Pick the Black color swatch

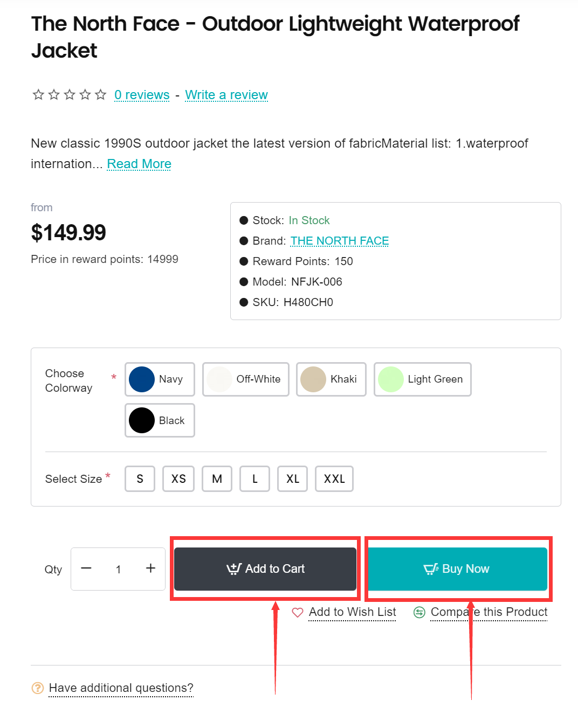coord(160,420)
